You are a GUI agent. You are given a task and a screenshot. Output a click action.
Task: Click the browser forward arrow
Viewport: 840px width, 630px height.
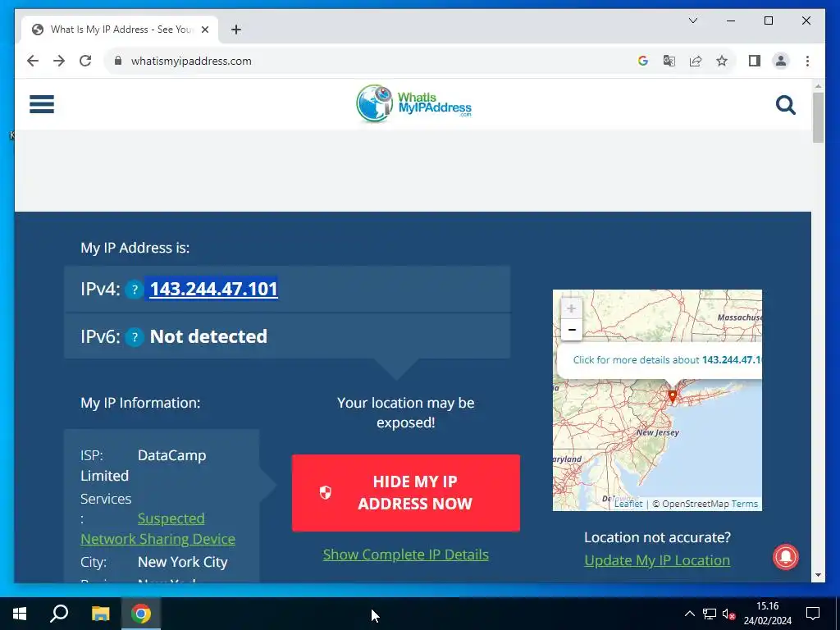click(x=59, y=61)
